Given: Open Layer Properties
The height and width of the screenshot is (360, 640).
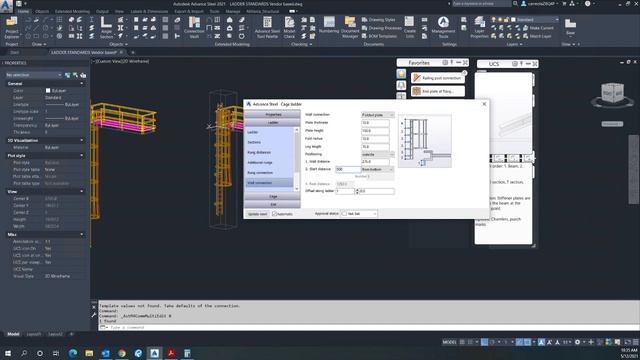Looking at the screenshot, I should [479, 28].
